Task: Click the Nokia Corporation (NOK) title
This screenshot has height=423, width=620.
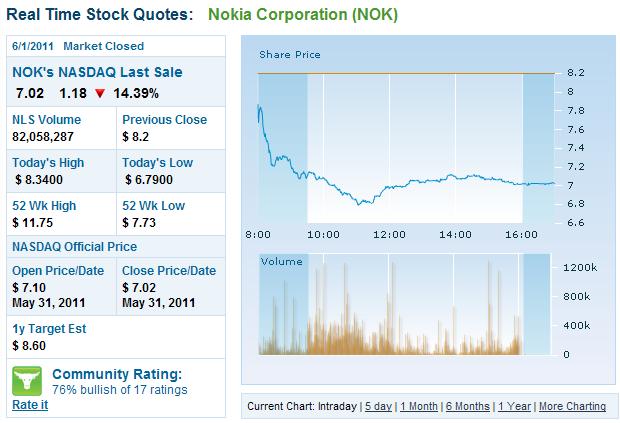Action: pyautogui.click(x=303, y=16)
